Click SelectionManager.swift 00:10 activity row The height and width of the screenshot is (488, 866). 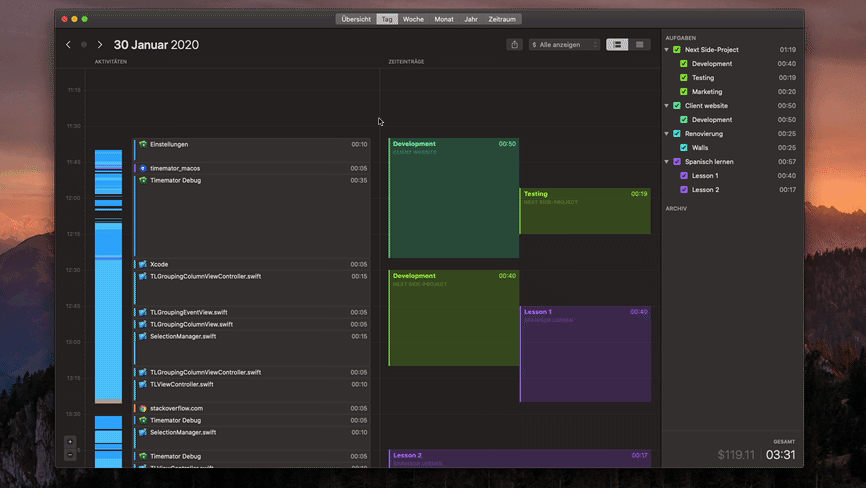251,438
